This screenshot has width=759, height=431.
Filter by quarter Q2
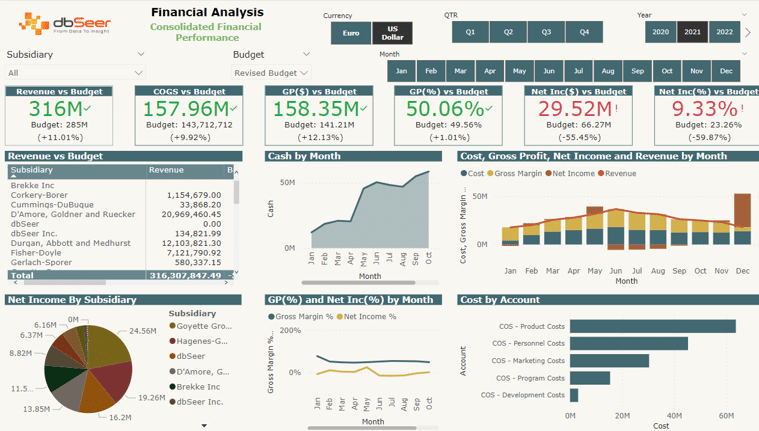(x=508, y=32)
